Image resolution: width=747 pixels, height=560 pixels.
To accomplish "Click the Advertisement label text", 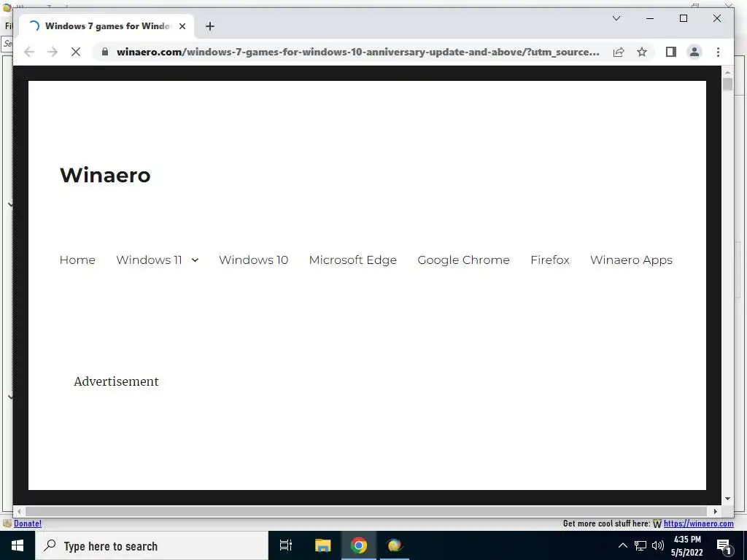I will pos(116,381).
